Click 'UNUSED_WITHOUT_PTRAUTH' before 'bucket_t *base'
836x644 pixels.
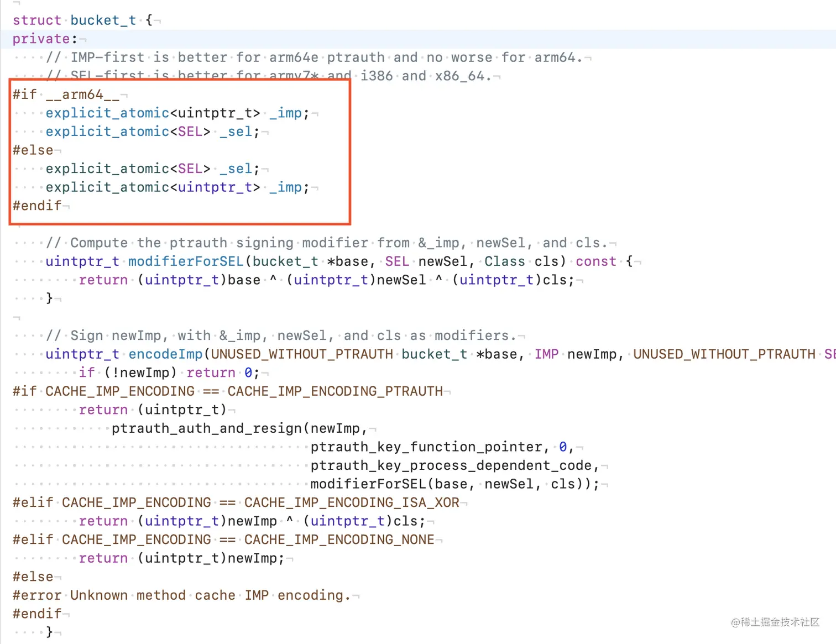(302, 354)
